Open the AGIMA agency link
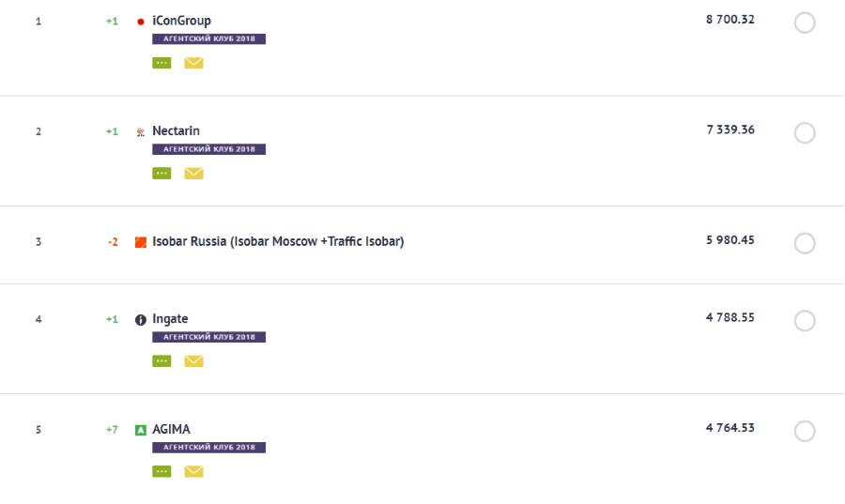This screenshot has width=845, height=504. (x=171, y=429)
